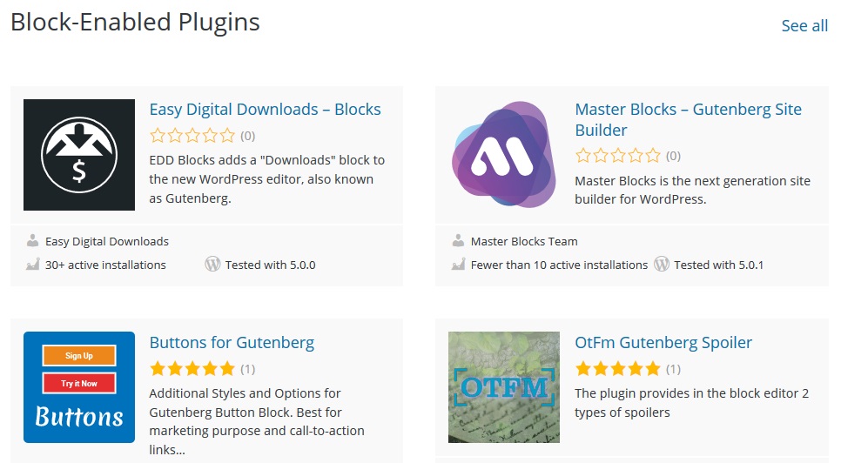
Task: Click the five gold stars for OtFm Gutenberg Spoiler
Action: [618, 368]
